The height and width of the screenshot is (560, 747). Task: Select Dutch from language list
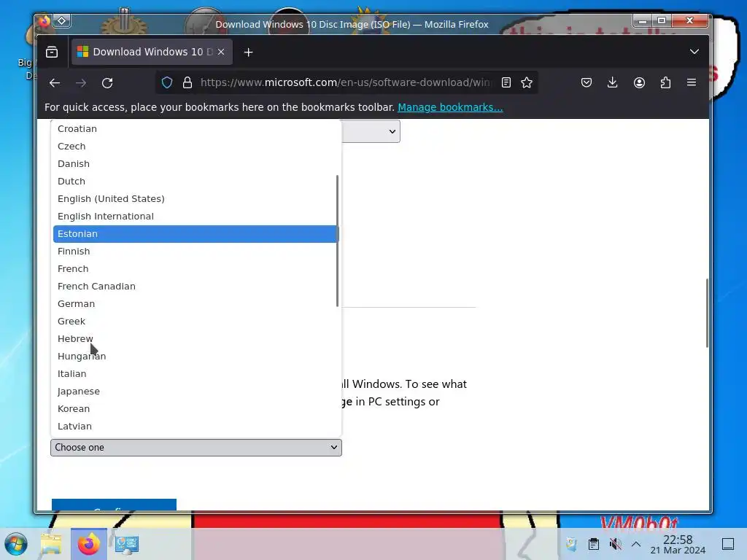tap(196, 182)
